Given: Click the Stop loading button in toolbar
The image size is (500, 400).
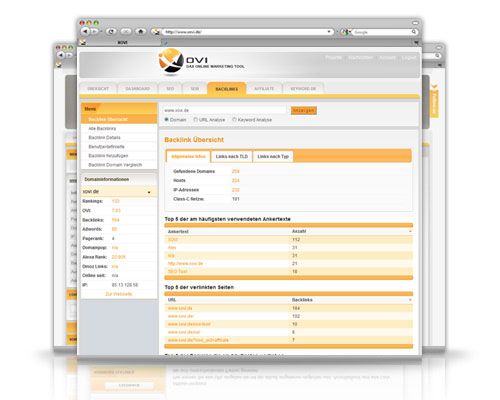Looking at the screenshot, I should (x=126, y=31).
